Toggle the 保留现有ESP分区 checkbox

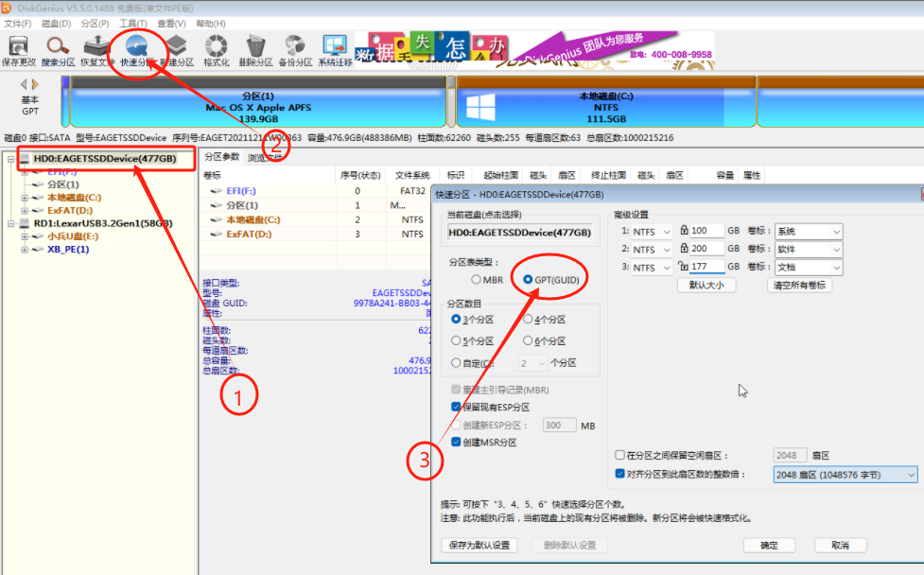click(x=456, y=407)
